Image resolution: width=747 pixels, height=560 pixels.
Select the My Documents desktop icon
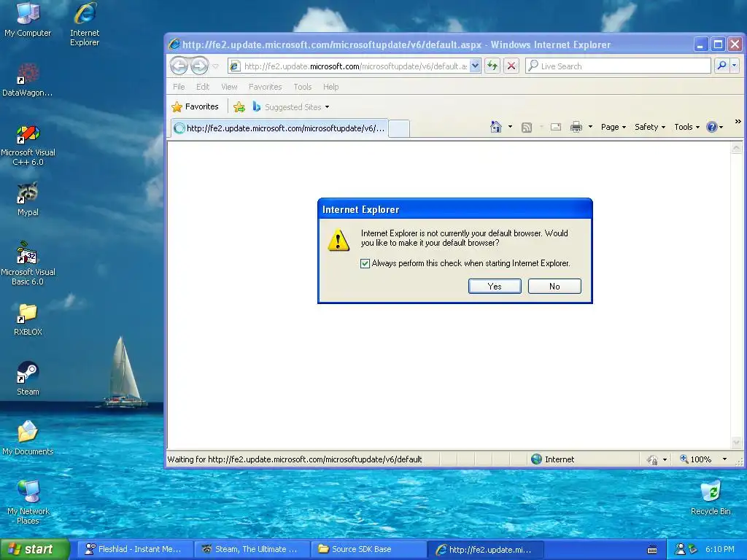(28, 438)
